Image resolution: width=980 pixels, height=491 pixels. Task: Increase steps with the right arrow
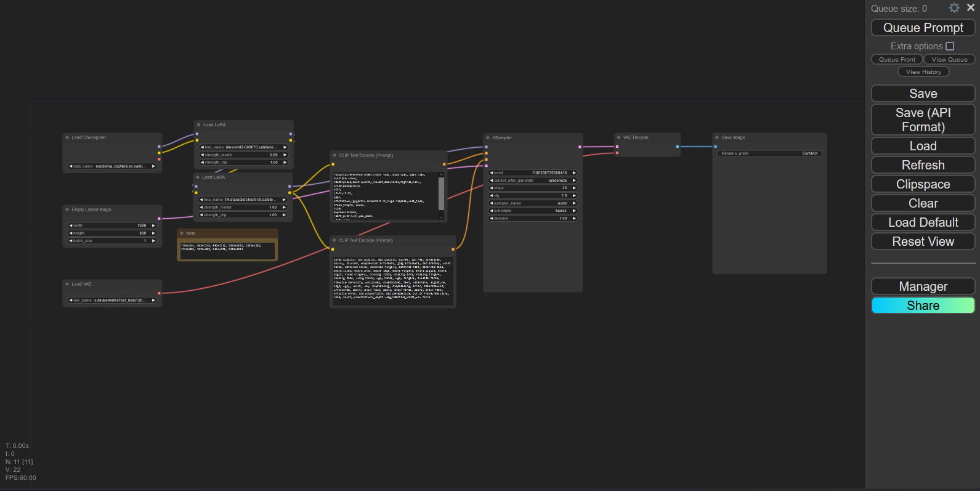tap(574, 188)
